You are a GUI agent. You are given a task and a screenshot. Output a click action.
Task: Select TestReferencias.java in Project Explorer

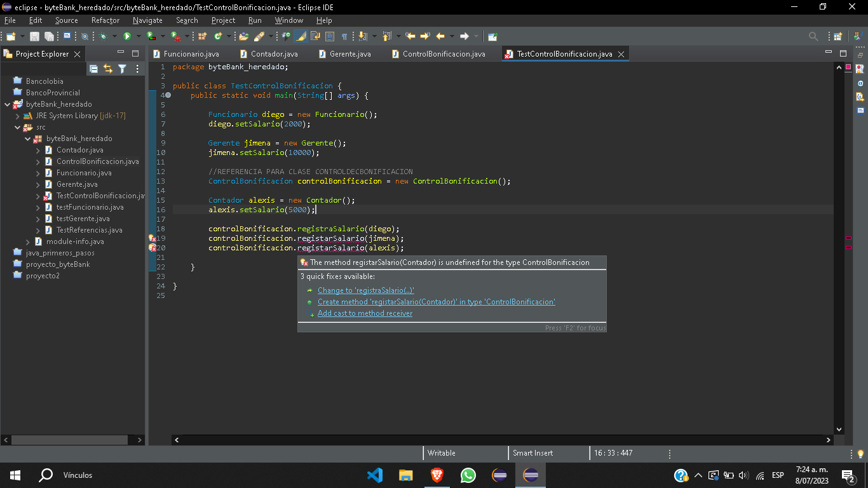(x=89, y=230)
